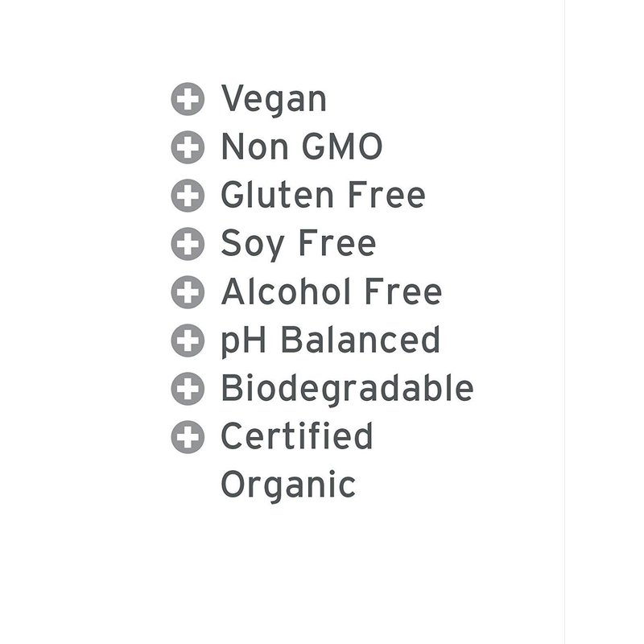644x644 pixels.
Task: Click the Gluten Free text
Action: coord(323,196)
